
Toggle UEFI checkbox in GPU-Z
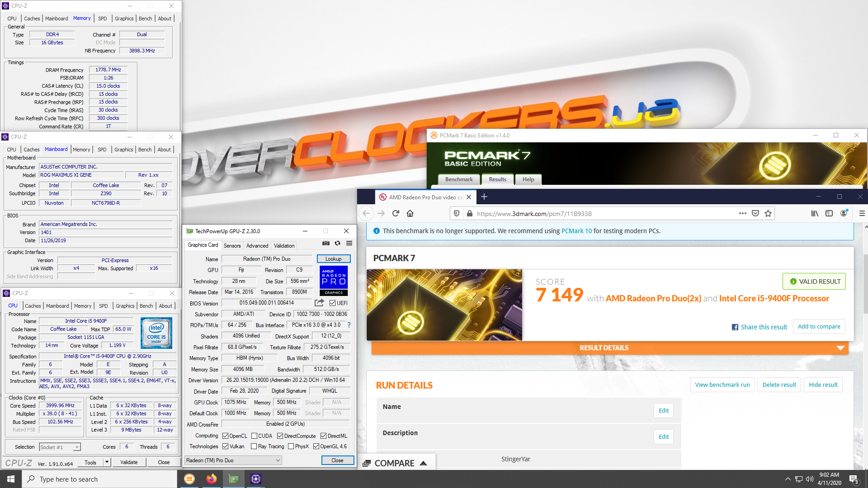tap(332, 303)
